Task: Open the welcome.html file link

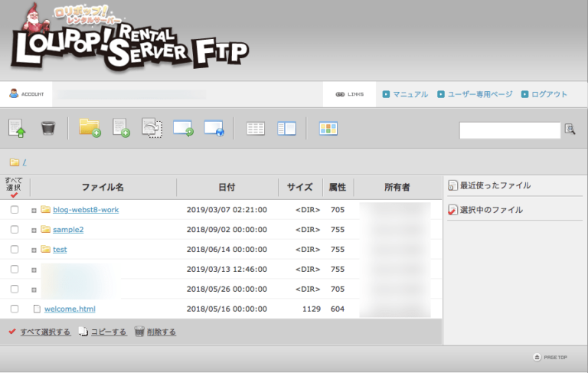Action: click(x=70, y=309)
